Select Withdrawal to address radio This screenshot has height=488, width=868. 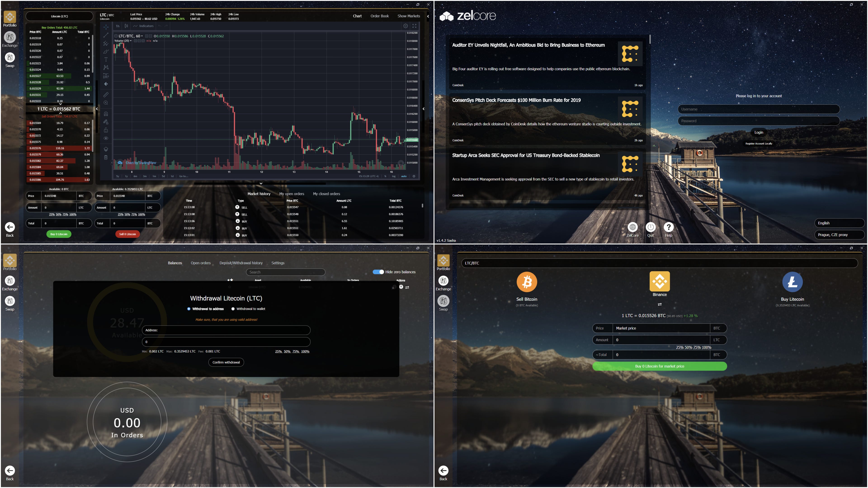189,309
